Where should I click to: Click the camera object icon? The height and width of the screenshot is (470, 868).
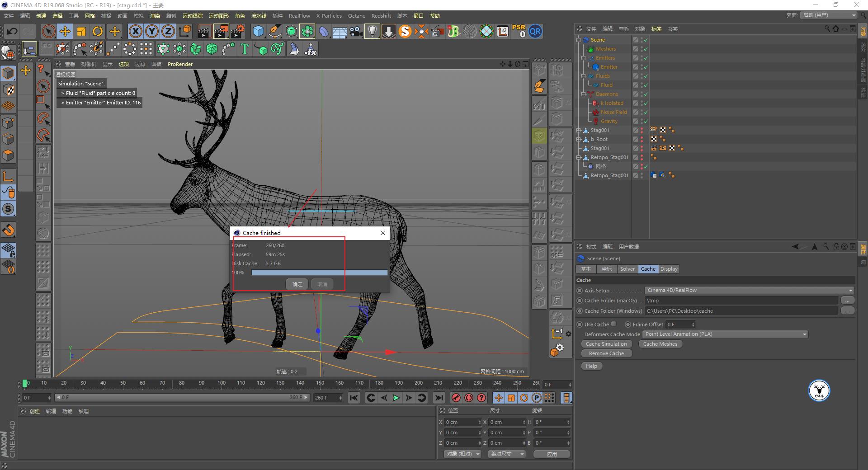(x=356, y=31)
